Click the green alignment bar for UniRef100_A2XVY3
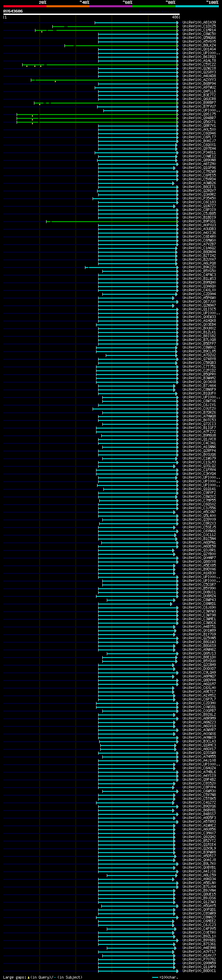 click(x=105, y=80)
